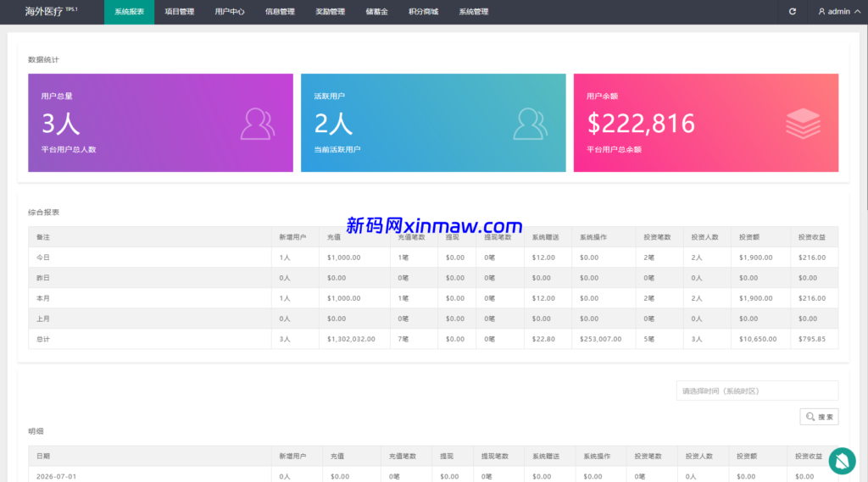Click the refresh icon in top bar
This screenshot has height=482, width=868.
tap(793, 12)
